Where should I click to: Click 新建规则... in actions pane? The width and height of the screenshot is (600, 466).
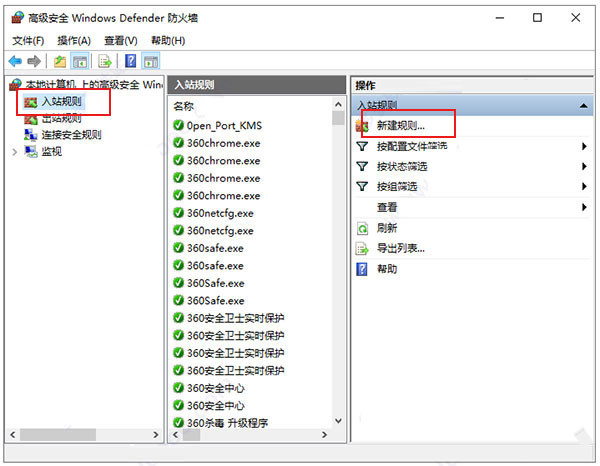400,126
